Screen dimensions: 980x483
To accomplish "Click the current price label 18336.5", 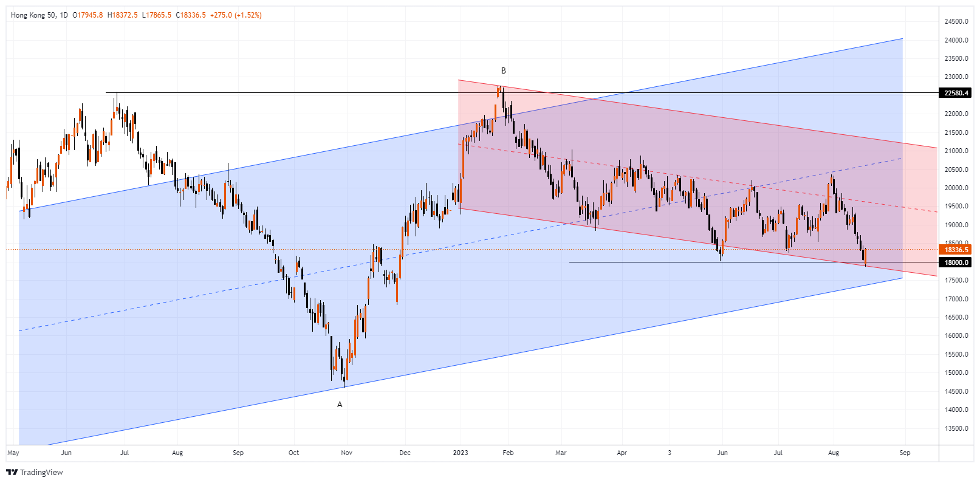I will (956, 250).
